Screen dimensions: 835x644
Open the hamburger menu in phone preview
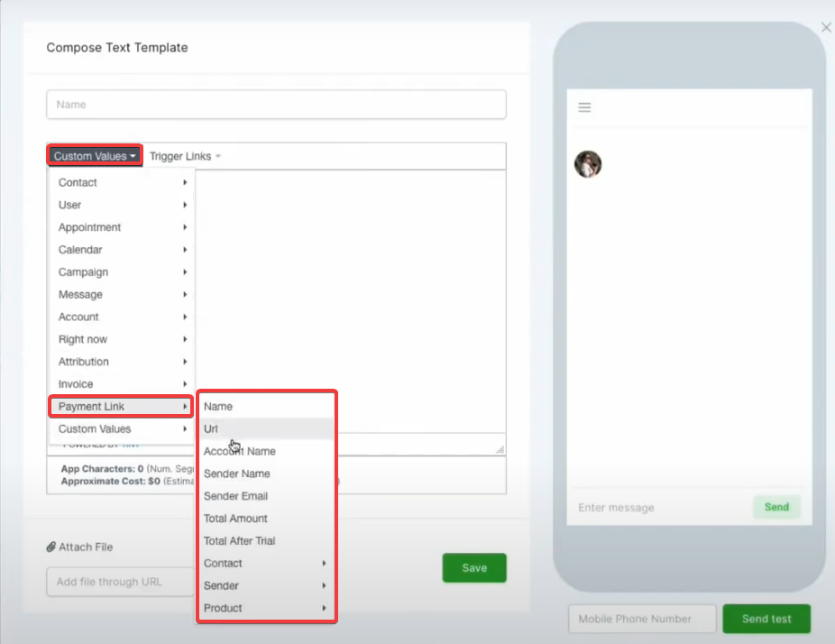[x=584, y=107]
